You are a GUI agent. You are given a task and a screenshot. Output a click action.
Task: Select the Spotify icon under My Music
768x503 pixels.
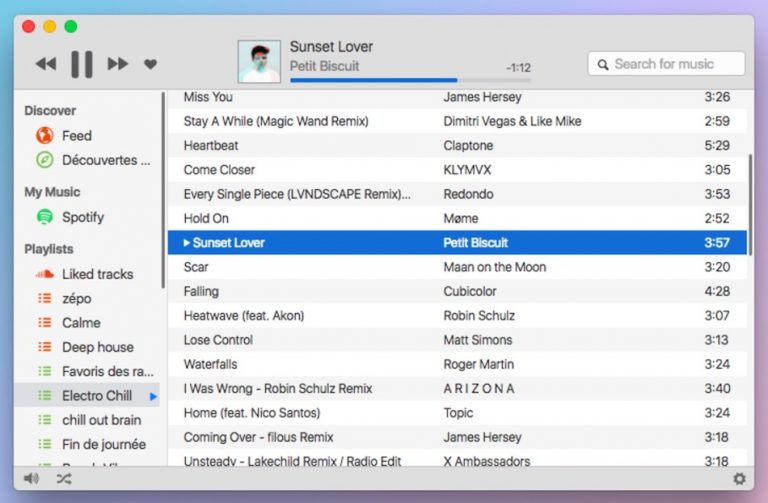pyautogui.click(x=44, y=217)
